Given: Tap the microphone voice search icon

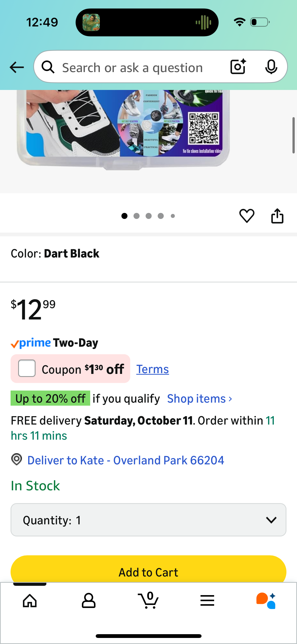Looking at the screenshot, I should (x=271, y=67).
